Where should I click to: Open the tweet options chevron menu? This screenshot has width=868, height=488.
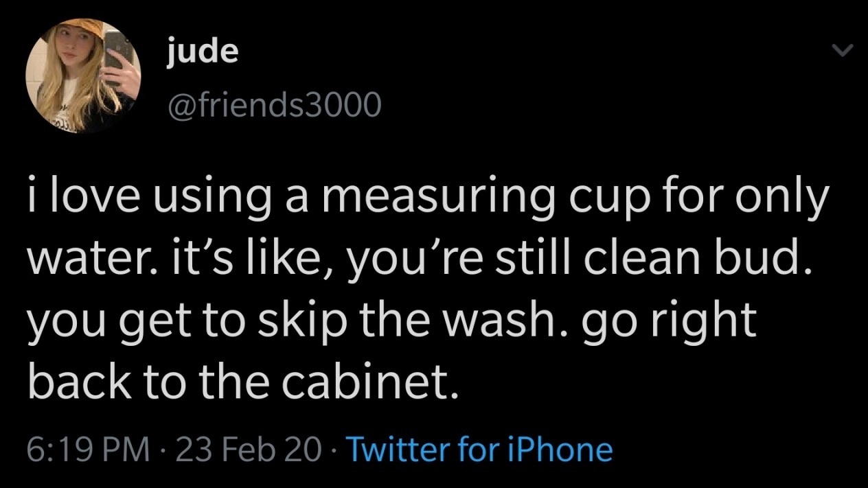click(842, 51)
